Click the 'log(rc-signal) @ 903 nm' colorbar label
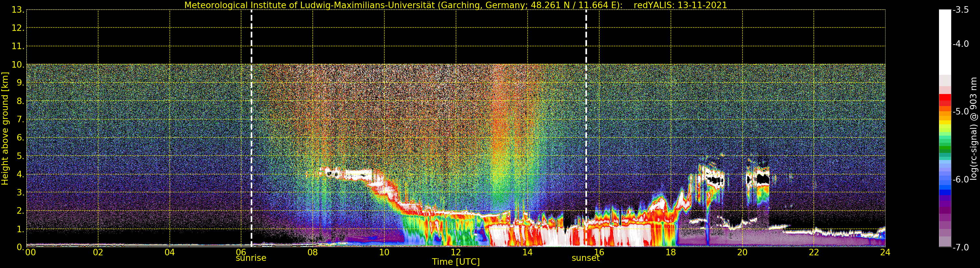980x268 pixels. tap(973, 128)
